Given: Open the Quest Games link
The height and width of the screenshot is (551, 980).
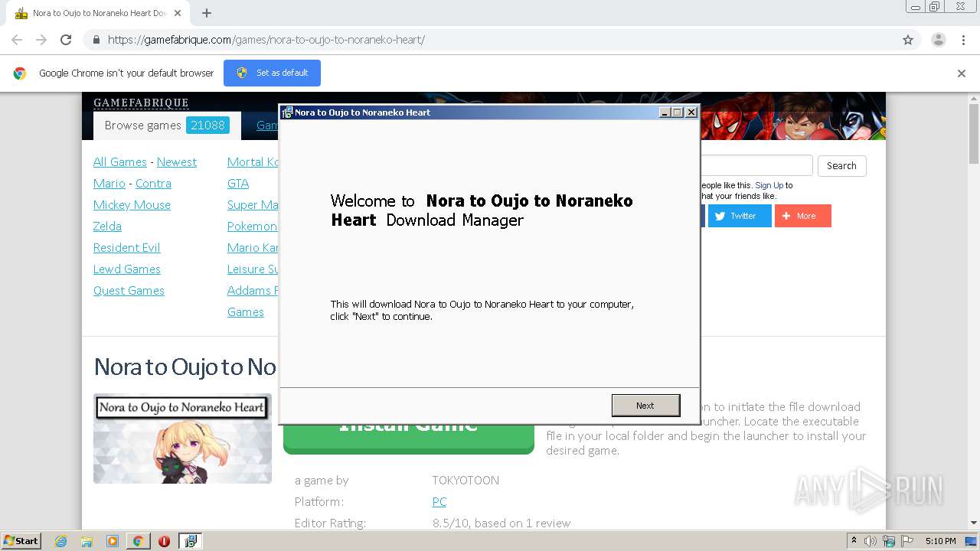Looking at the screenshot, I should coord(129,291).
